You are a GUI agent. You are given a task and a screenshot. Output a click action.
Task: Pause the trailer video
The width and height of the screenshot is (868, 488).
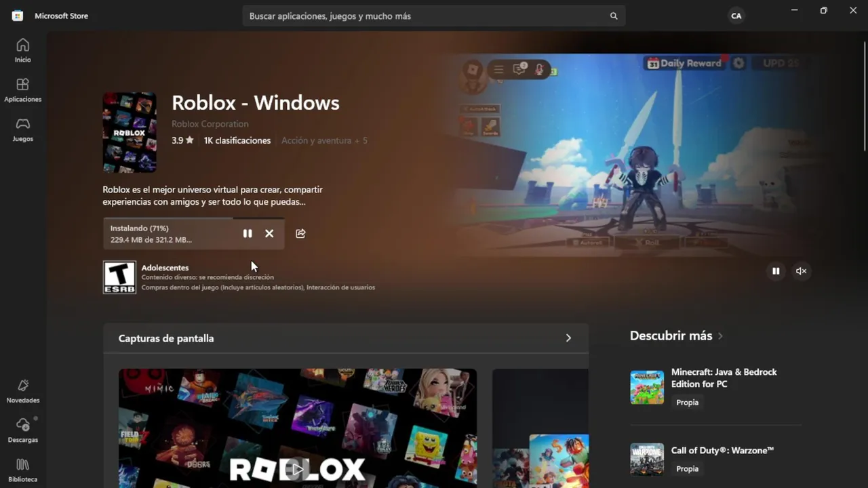click(776, 271)
